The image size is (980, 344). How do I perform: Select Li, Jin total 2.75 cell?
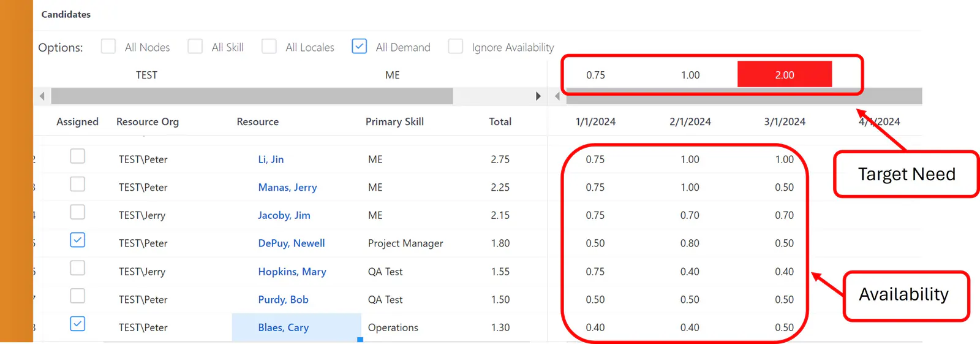[500, 159]
